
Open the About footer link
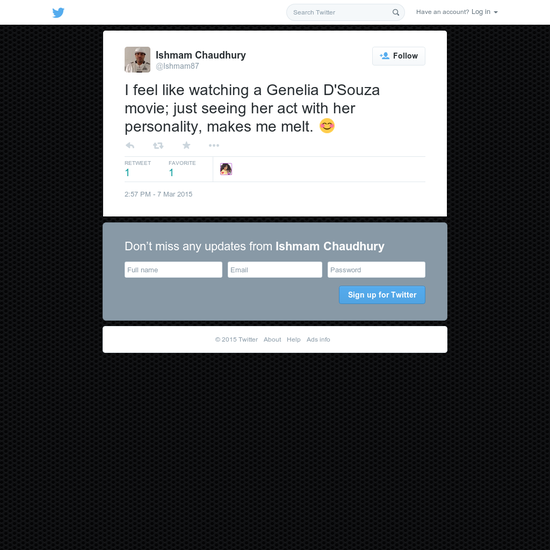pyautogui.click(x=272, y=340)
